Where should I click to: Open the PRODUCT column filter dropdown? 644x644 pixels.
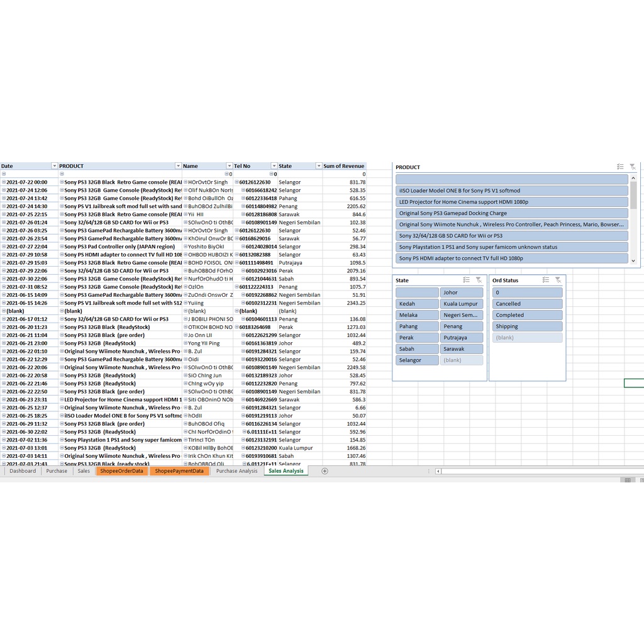[178, 166]
